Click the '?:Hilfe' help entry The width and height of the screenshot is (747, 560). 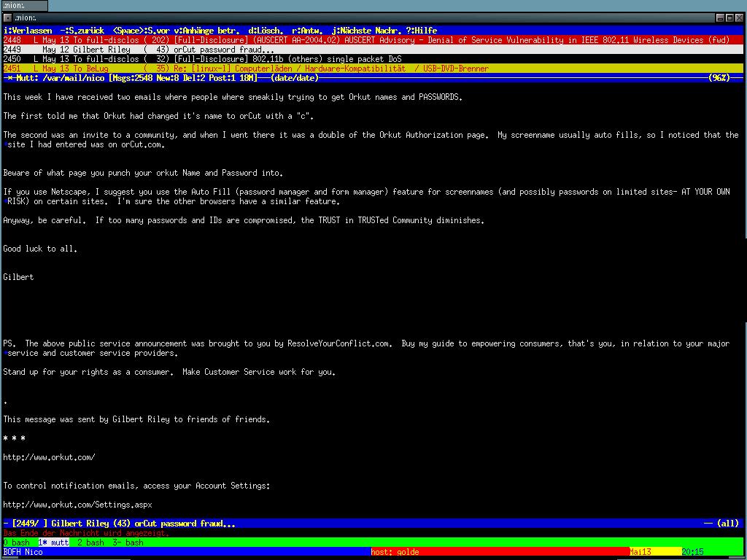pyautogui.click(x=422, y=31)
